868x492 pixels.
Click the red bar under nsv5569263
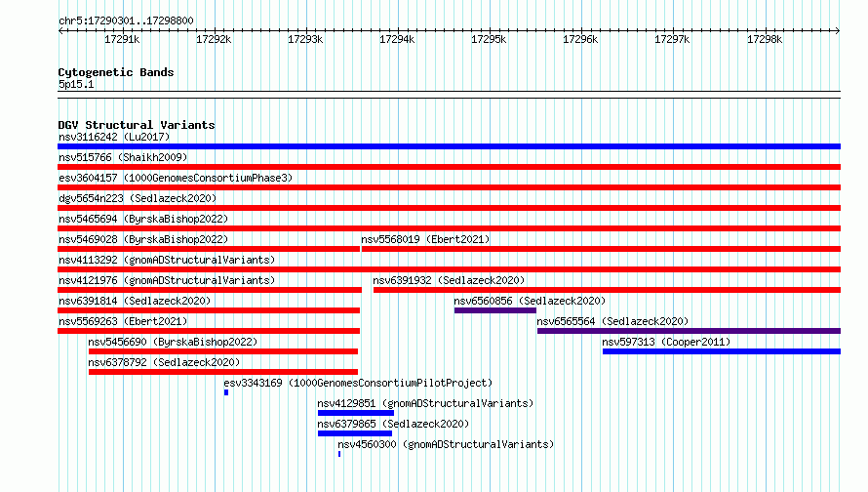209,331
